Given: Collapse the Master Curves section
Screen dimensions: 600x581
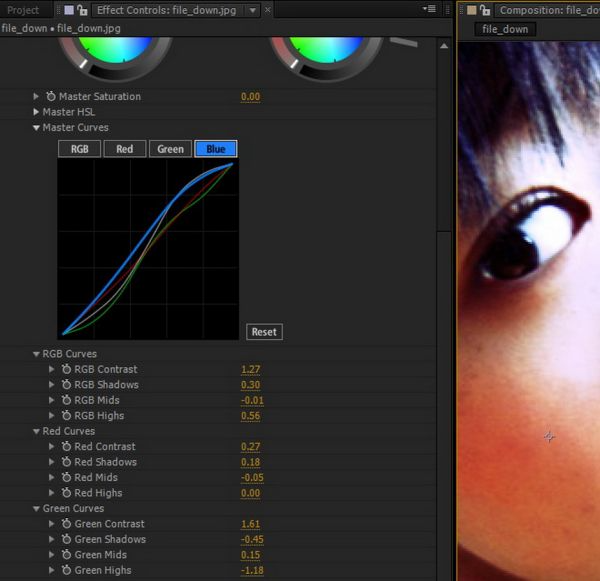Looking at the screenshot, I should pyautogui.click(x=36, y=128).
